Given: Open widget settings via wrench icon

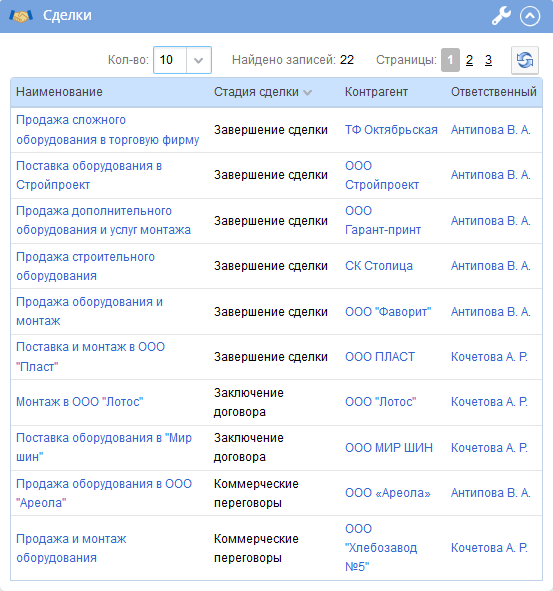Looking at the screenshot, I should (x=501, y=16).
